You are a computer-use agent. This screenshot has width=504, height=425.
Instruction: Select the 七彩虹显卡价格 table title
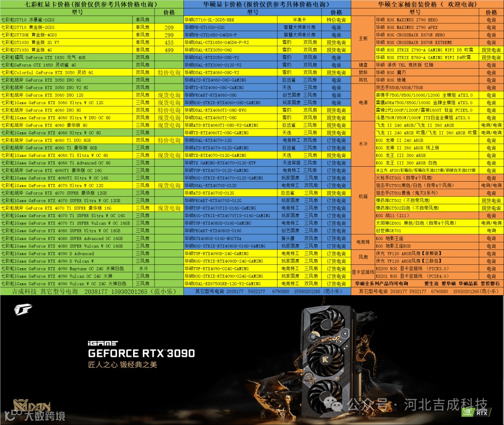coord(91,4)
